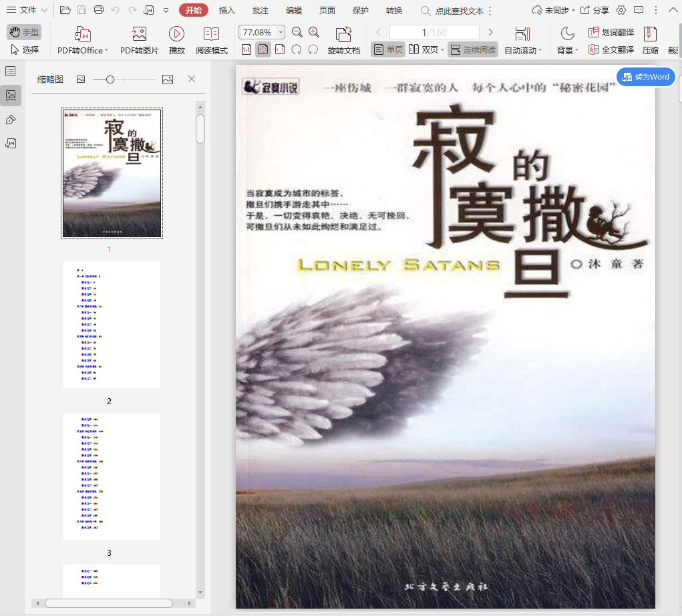Select the fit page view icon
682x616 pixels.
tap(263, 49)
